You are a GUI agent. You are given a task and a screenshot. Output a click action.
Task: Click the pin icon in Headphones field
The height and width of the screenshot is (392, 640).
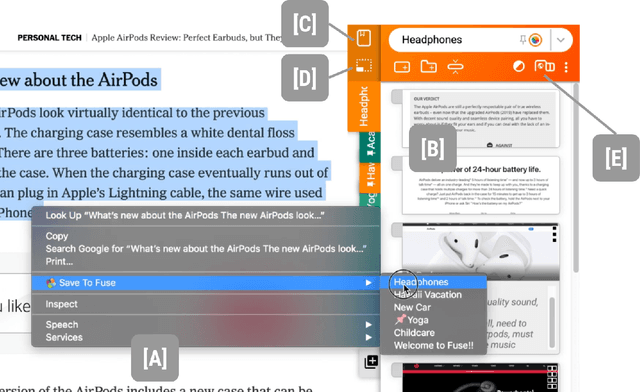[x=522, y=40]
